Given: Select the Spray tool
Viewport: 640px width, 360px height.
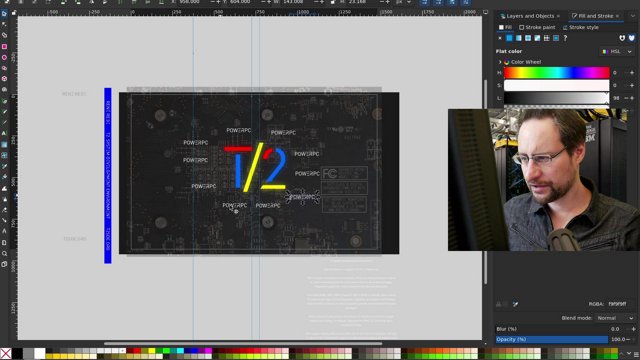Looking at the screenshot, I should coord(4,199).
